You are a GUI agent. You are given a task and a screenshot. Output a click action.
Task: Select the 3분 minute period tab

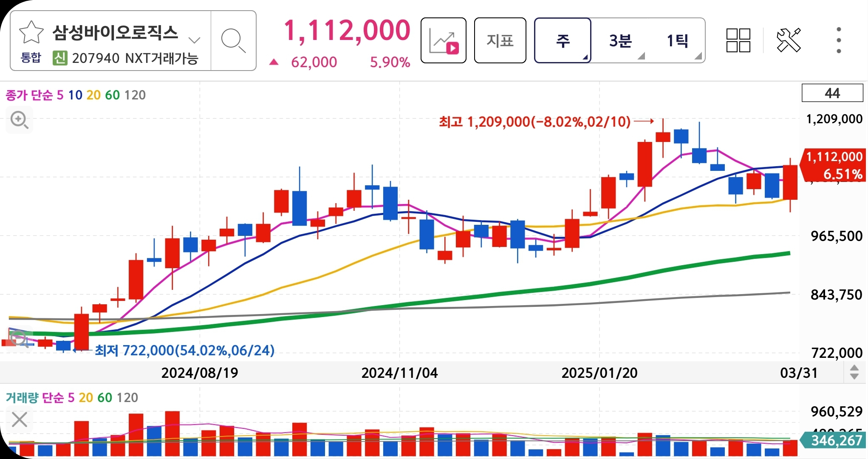click(620, 40)
